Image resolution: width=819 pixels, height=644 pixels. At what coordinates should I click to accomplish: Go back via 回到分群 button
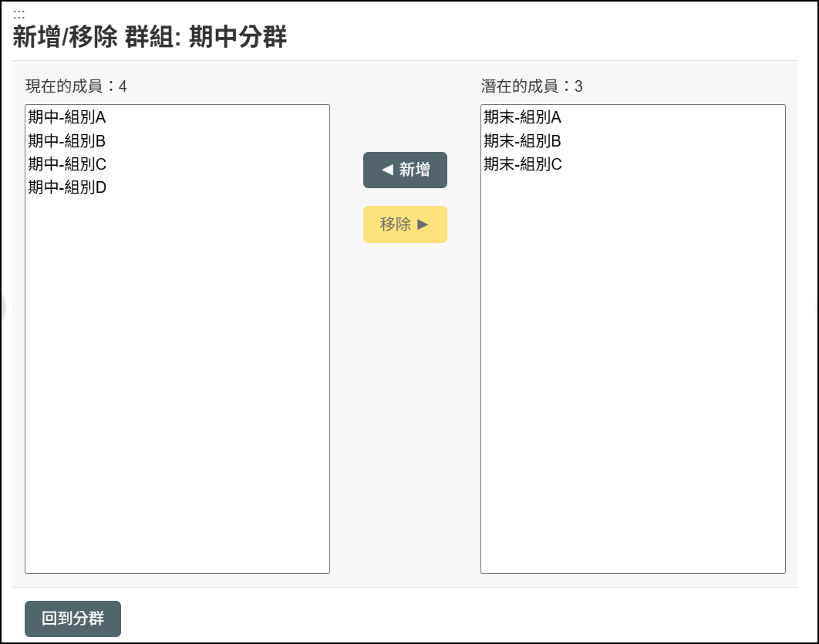[72, 619]
